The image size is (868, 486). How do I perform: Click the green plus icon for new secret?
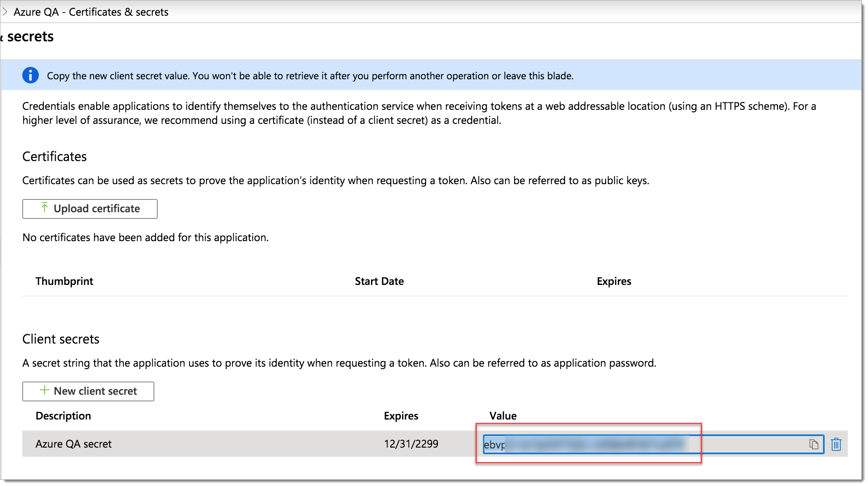coord(44,390)
